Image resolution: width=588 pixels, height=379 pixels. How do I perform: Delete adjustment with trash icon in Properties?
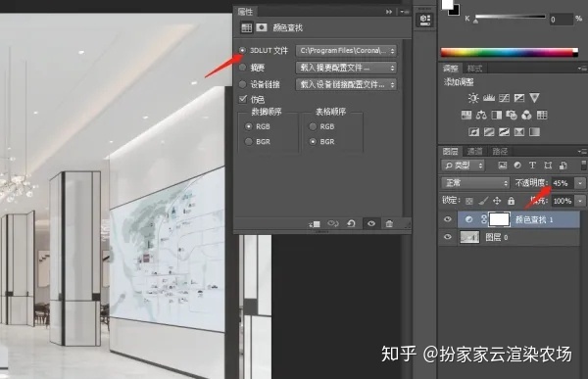[x=389, y=224]
